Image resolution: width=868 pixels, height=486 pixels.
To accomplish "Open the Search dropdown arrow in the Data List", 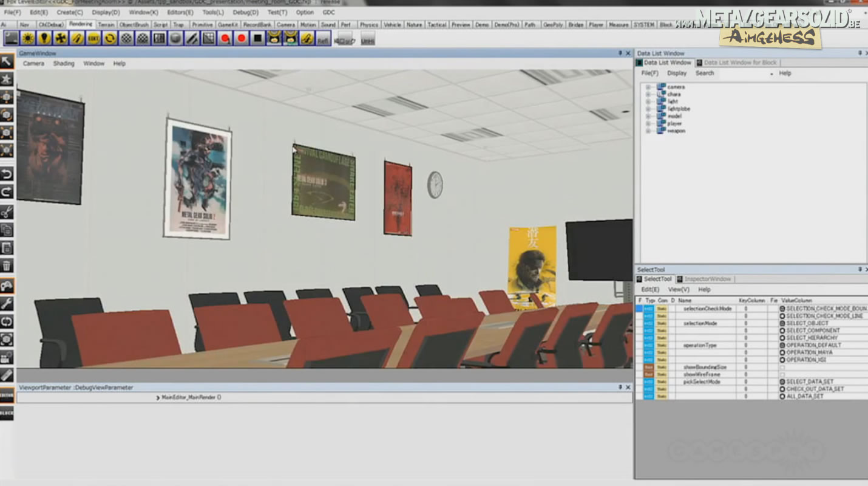I will click(771, 74).
